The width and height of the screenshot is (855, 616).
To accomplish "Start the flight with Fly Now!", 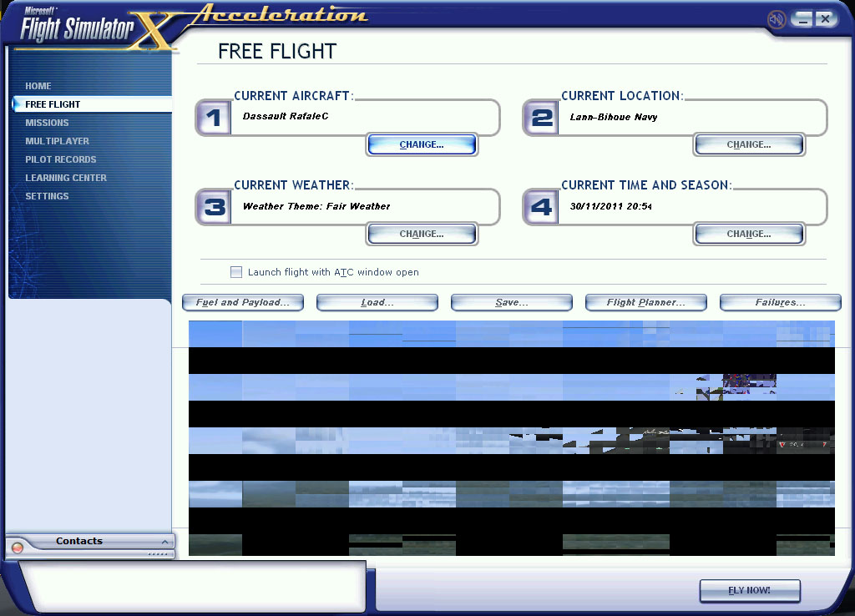I will pos(750,590).
